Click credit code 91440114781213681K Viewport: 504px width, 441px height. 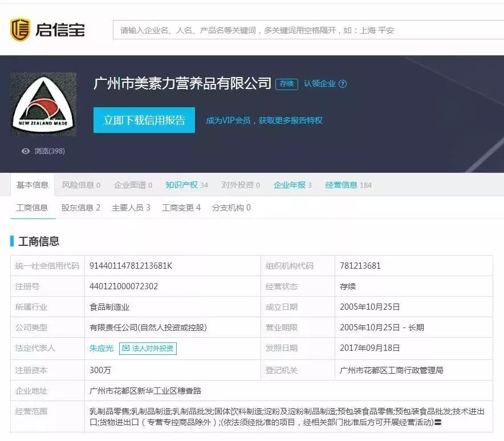pos(131,266)
